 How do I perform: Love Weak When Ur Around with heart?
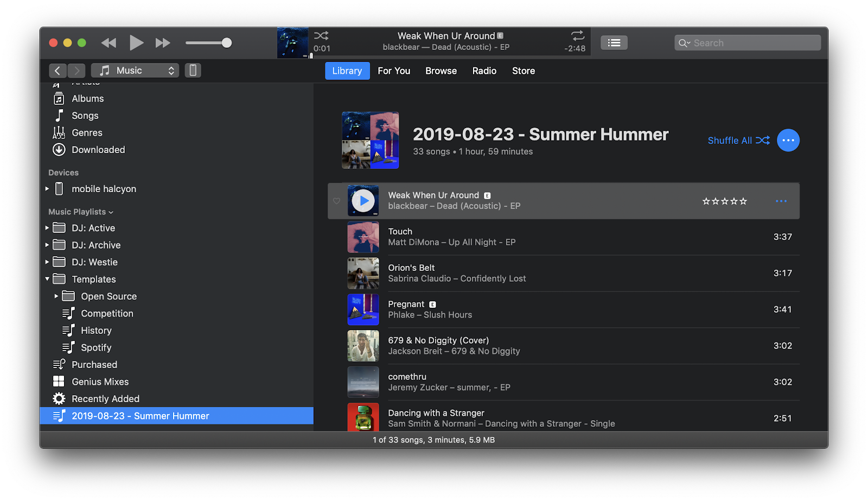337,201
